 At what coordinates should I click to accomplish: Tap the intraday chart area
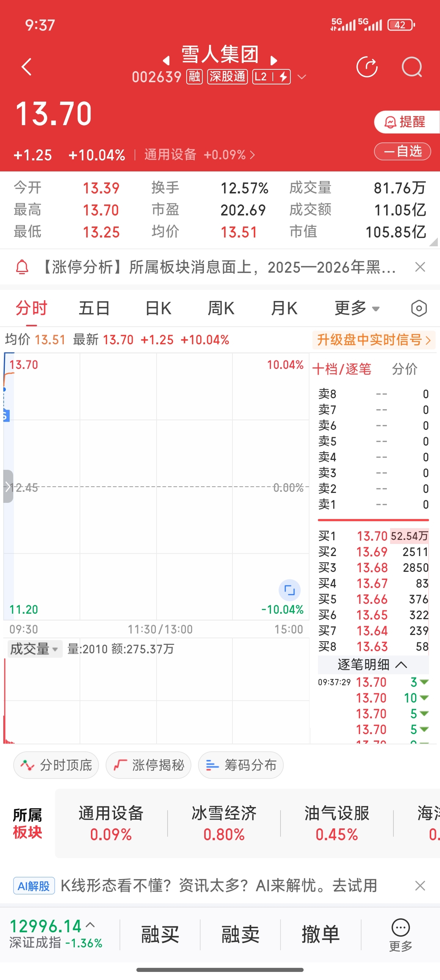156,487
